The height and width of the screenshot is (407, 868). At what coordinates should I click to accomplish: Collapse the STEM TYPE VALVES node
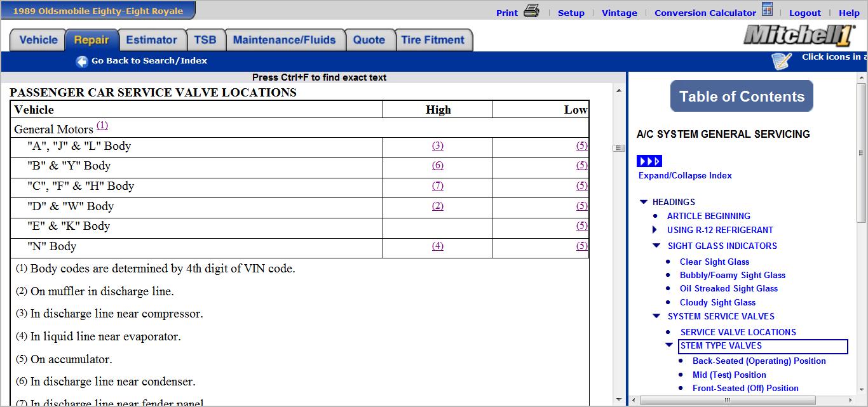(x=669, y=345)
